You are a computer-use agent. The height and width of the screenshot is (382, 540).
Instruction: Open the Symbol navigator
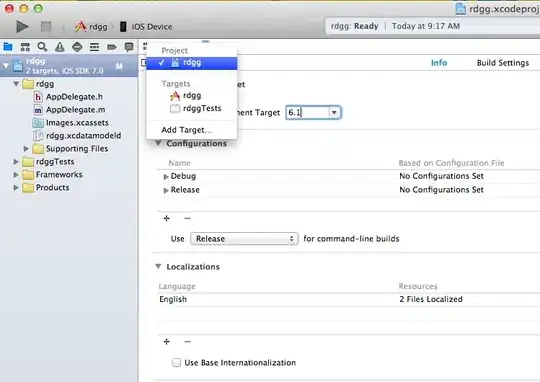click(x=25, y=47)
